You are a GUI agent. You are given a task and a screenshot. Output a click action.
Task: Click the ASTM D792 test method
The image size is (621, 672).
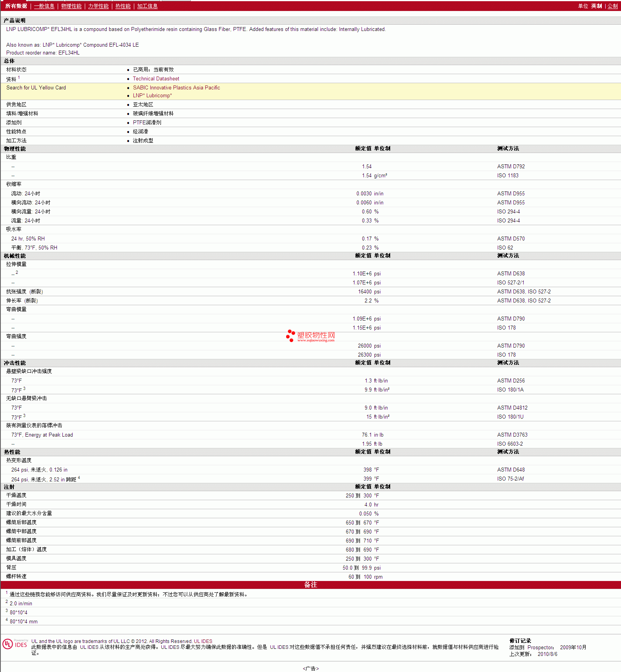(511, 167)
